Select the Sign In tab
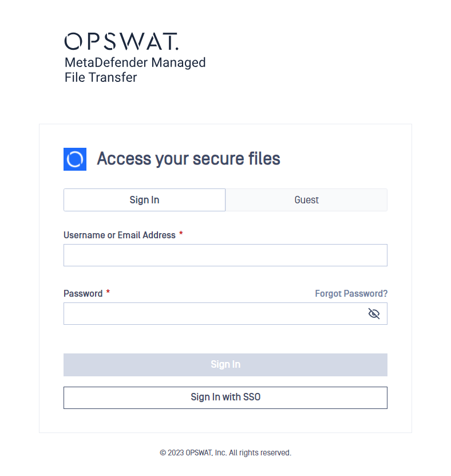This screenshot has height=476, width=451. (144, 200)
